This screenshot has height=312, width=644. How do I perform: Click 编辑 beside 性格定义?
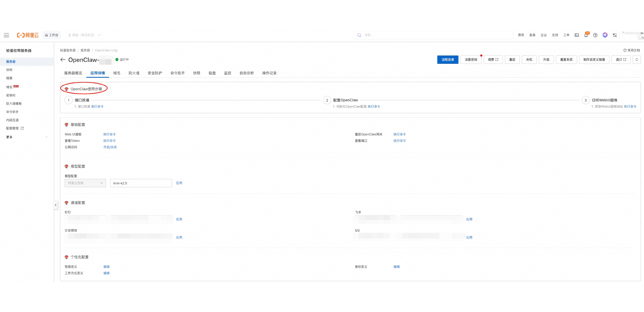point(107,267)
